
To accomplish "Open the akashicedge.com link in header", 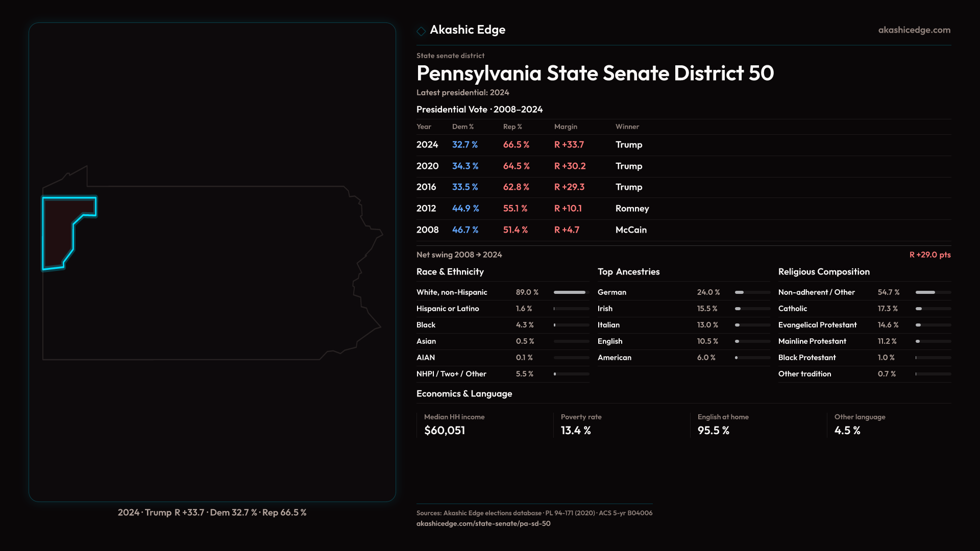I will click(914, 30).
